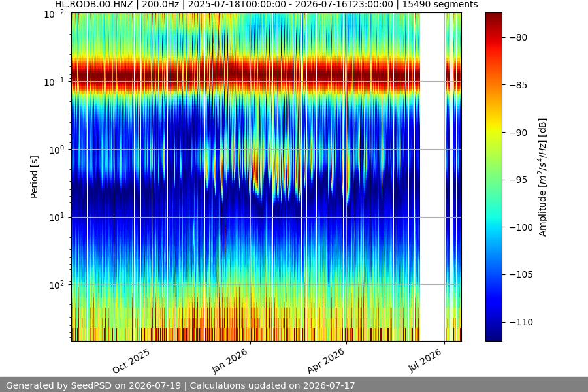Image resolution: width=588 pixels, height=392 pixels.
Task: Click the 10^1 period tick label
Action: [57, 217]
